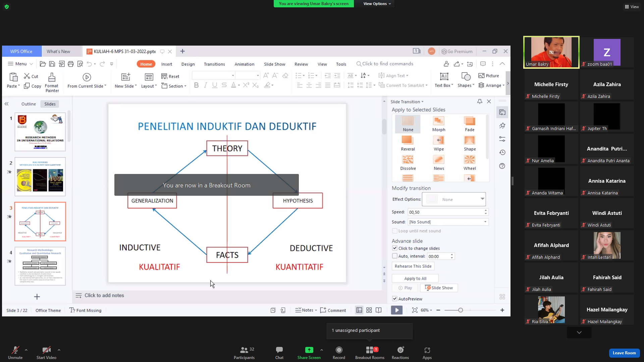Open Zoom Chat panel
This screenshot has width=644, height=362.
click(279, 353)
